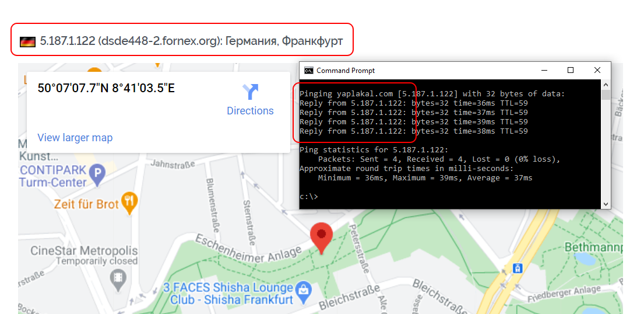Maximize the Command Prompt window
Image resolution: width=644 pixels, height=314 pixels.
pos(571,71)
